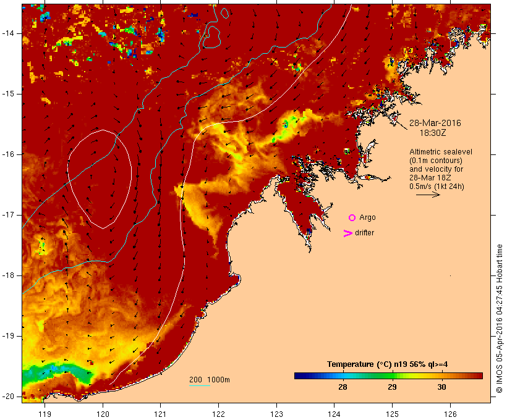Click the latitude axis label '-20'
The image size is (507, 420).
(7, 397)
